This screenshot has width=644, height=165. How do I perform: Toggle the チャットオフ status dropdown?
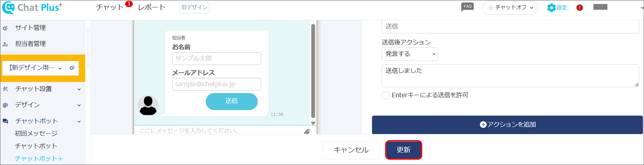point(510,8)
